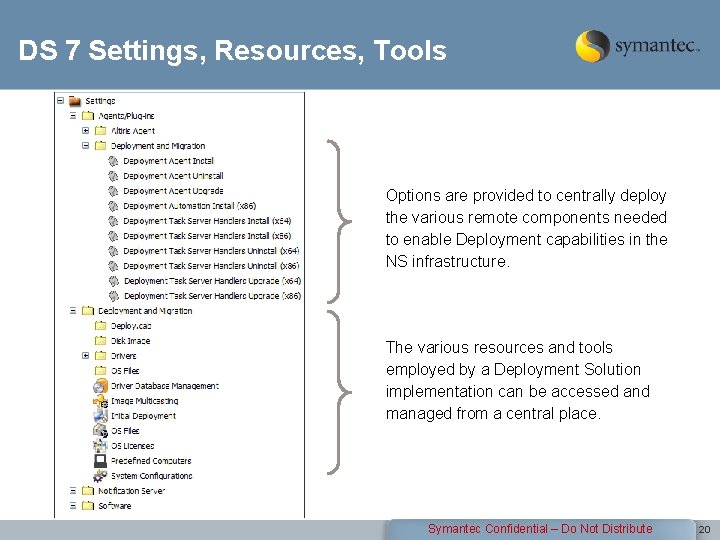The width and height of the screenshot is (720, 540).
Task: Collapse Deployment and Migration above Deploy.cab
Action: pos(73,311)
